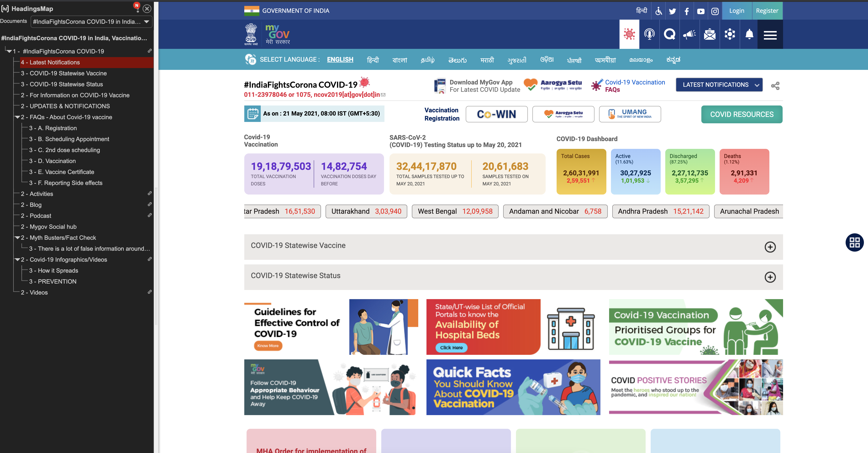This screenshot has height=453, width=868.
Task: Expand COVID-19 Statewise Status accordion
Action: click(513, 277)
